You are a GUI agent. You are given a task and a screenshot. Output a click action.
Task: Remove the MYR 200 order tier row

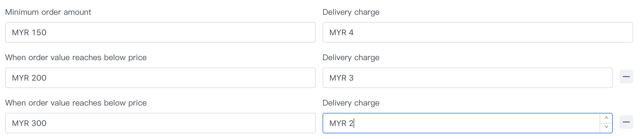point(626,77)
